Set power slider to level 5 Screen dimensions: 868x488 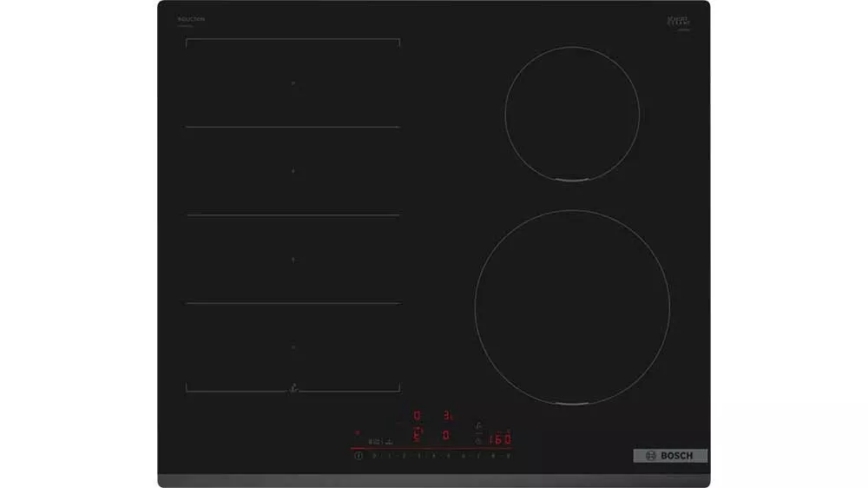tap(448, 456)
